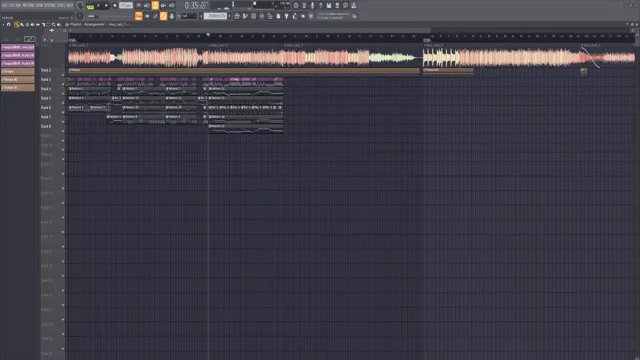Open the Channel rack view icon
The image size is (640, 360).
pyautogui.click(x=253, y=16)
